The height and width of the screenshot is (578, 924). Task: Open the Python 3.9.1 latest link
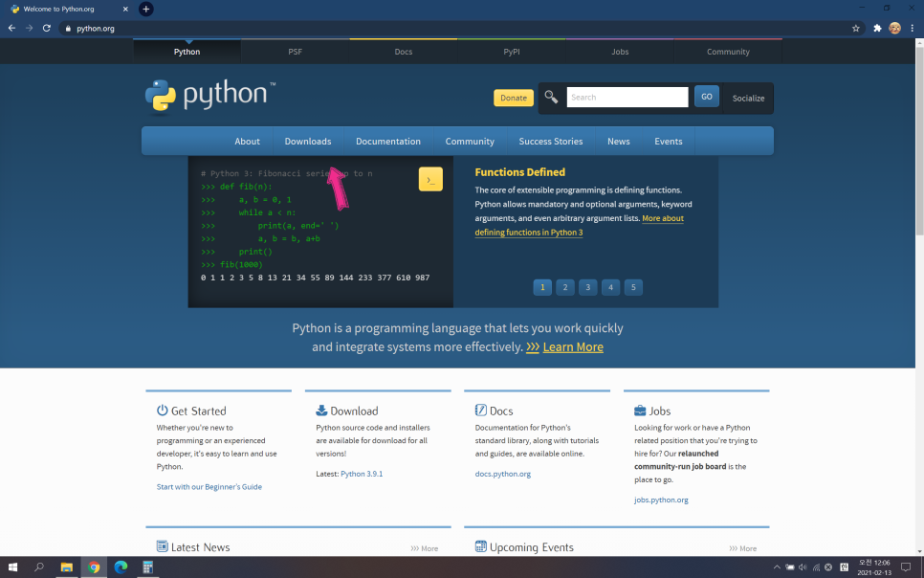pos(362,474)
